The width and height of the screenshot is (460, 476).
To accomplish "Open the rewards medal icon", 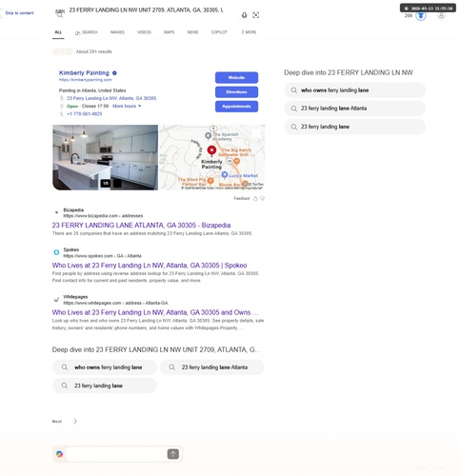I will (421, 15).
